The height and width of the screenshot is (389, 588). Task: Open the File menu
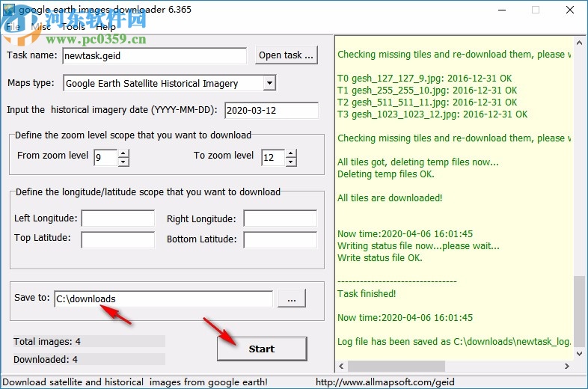pyautogui.click(x=13, y=27)
